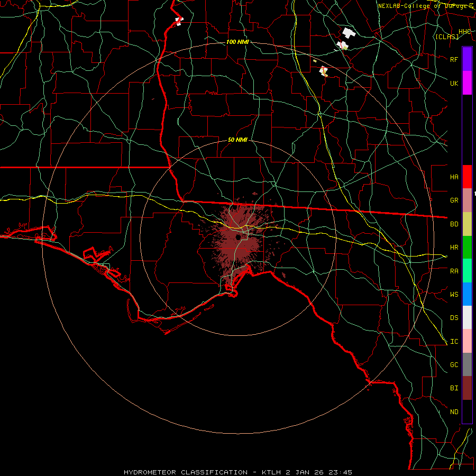Image resolution: width=476 pixels, height=476 pixels.
Task: Click the IC legend label
Action: (x=454, y=342)
